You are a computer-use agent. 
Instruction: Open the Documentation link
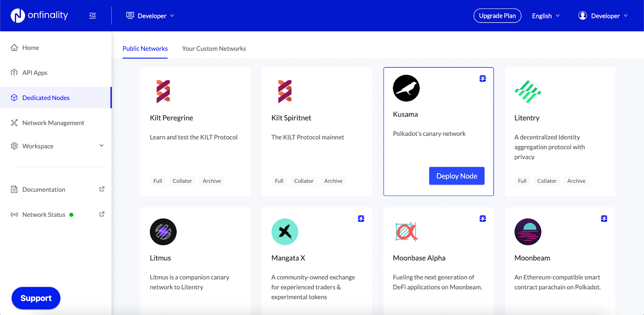point(44,189)
